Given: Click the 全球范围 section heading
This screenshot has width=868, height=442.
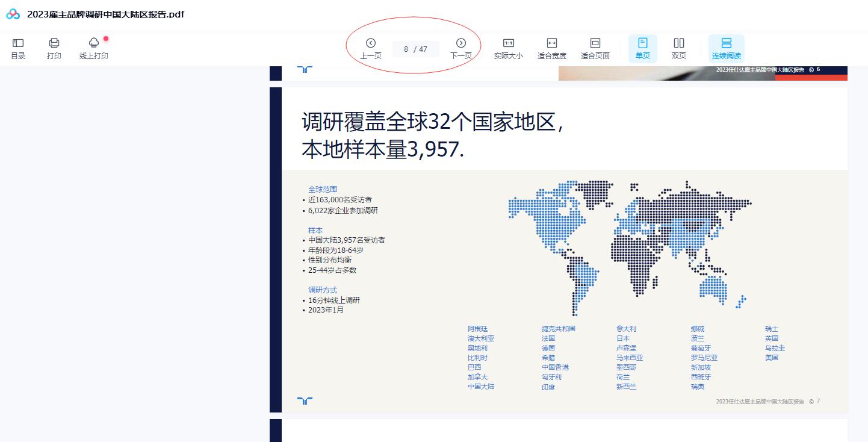Looking at the screenshot, I should click(x=323, y=189).
